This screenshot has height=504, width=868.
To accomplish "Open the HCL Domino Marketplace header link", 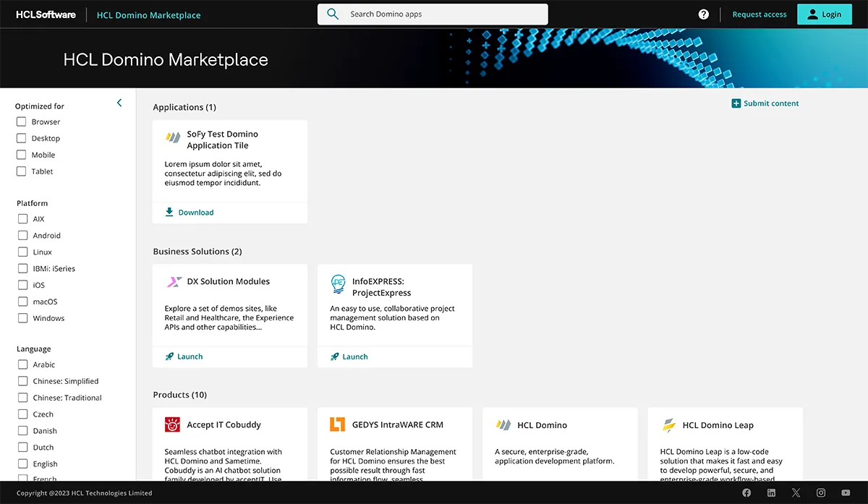I will point(148,14).
